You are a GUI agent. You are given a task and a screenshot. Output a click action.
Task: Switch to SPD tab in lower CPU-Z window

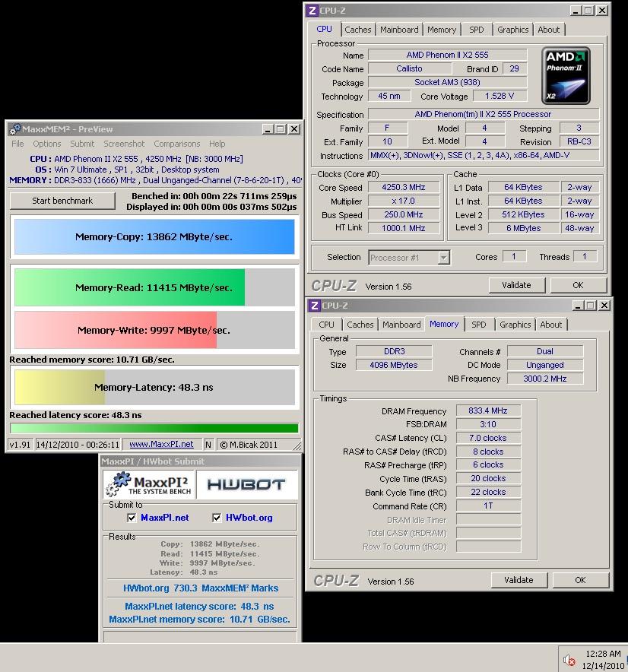click(479, 325)
